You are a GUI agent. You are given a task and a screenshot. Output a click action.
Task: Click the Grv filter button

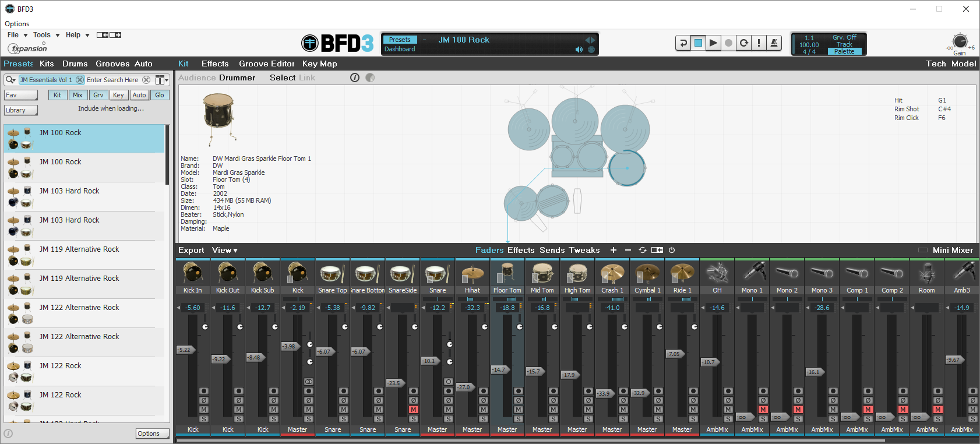click(x=98, y=95)
